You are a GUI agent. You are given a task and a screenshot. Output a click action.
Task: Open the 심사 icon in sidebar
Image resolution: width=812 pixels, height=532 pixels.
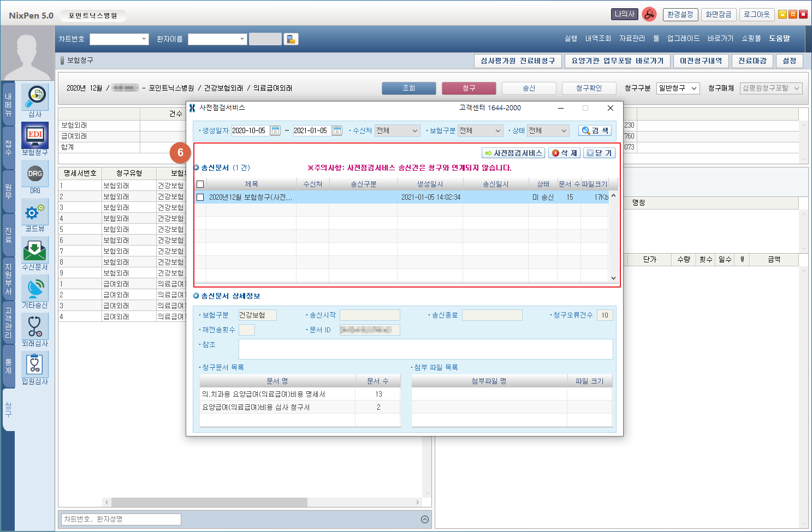[35, 97]
